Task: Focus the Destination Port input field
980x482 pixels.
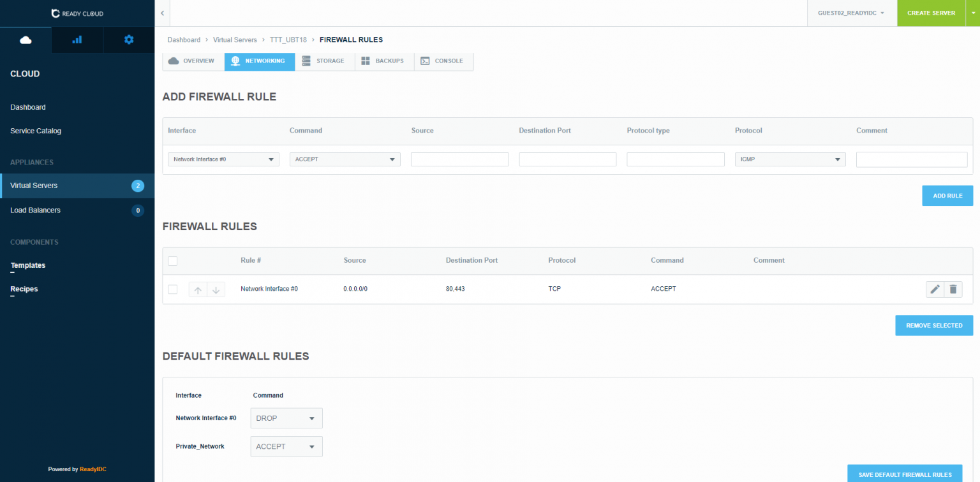Action: (x=568, y=159)
